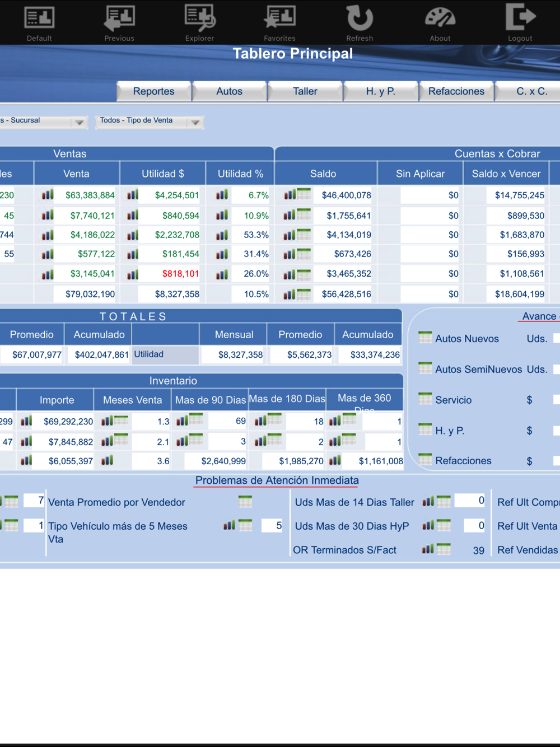Viewport: 560px width, 747px height.
Task: Open table icon next to Autos Nuevos
Action: tap(426, 337)
